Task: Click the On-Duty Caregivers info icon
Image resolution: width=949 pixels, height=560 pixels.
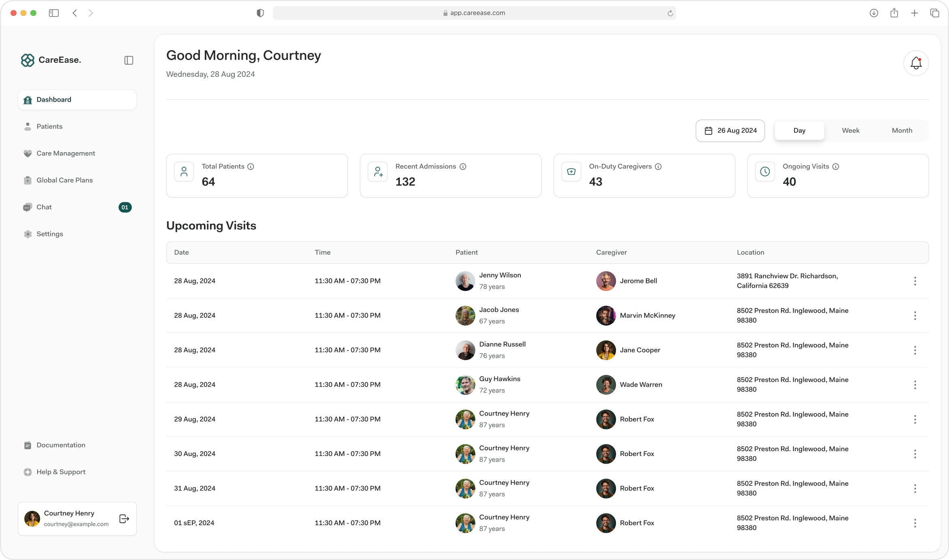Action: [658, 166]
